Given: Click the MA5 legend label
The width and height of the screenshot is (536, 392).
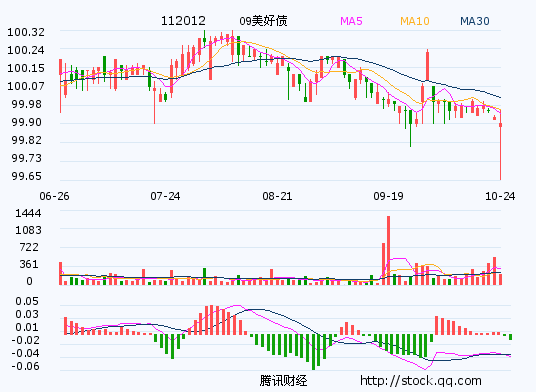Looking at the screenshot, I should coord(351,21).
